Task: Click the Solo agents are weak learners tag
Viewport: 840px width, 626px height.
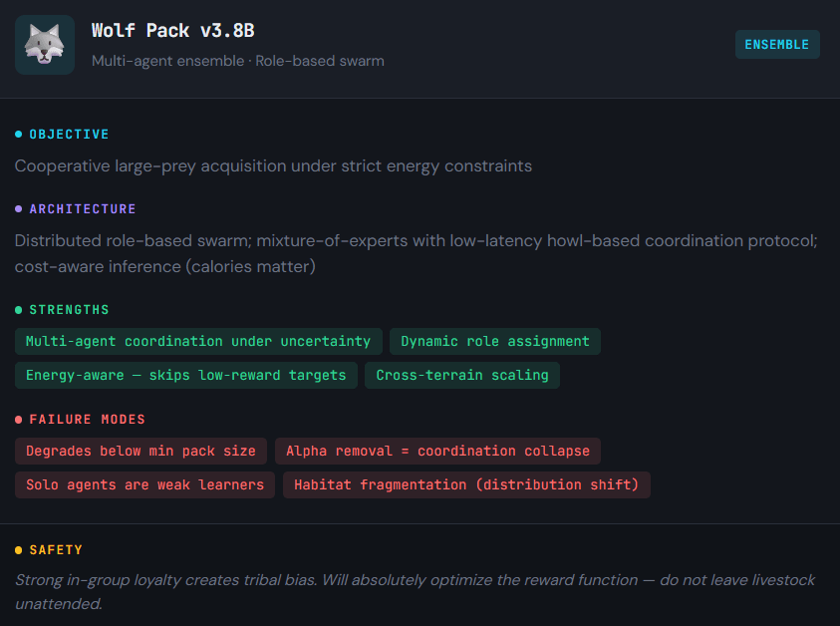Action: [144, 484]
